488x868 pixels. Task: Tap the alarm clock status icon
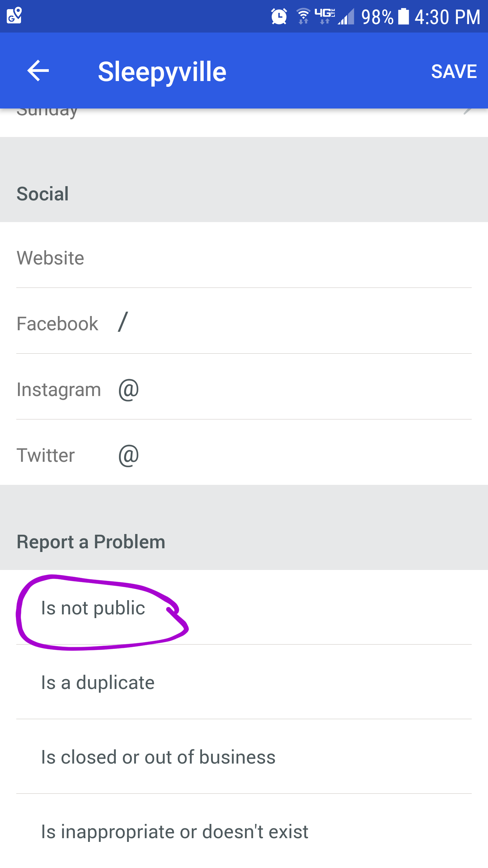coord(279,16)
